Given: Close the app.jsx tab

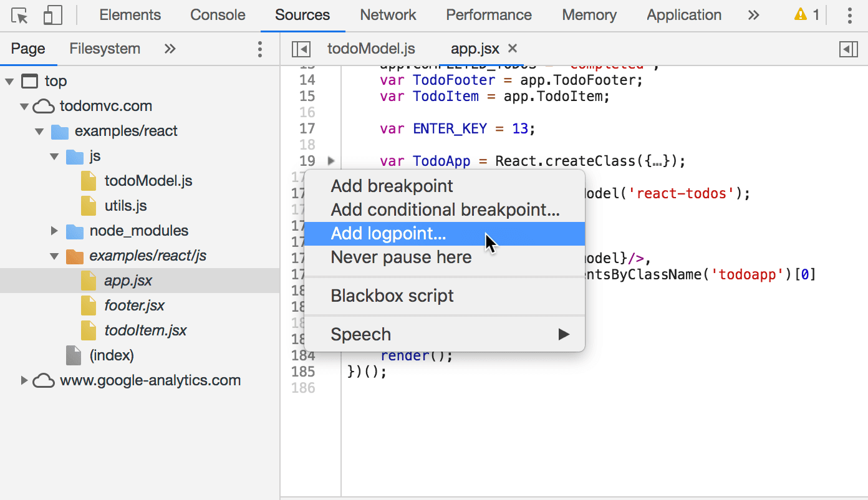Looking at the screenshot, I should click(511, 49).
